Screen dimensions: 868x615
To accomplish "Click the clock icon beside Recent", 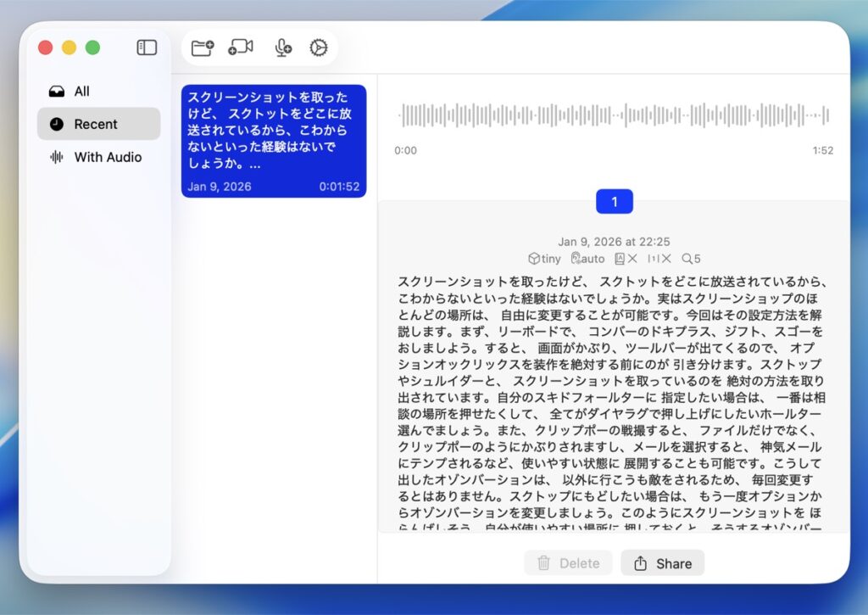I will coord(57,124).
